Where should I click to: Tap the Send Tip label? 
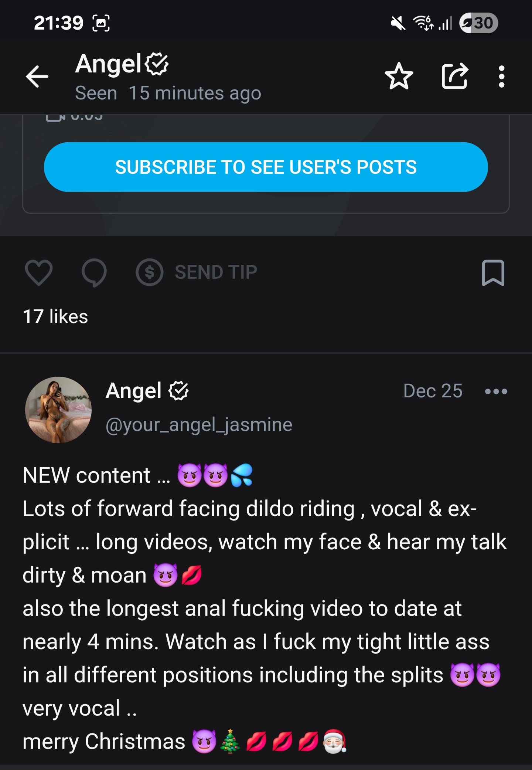(x=216, y=272)
